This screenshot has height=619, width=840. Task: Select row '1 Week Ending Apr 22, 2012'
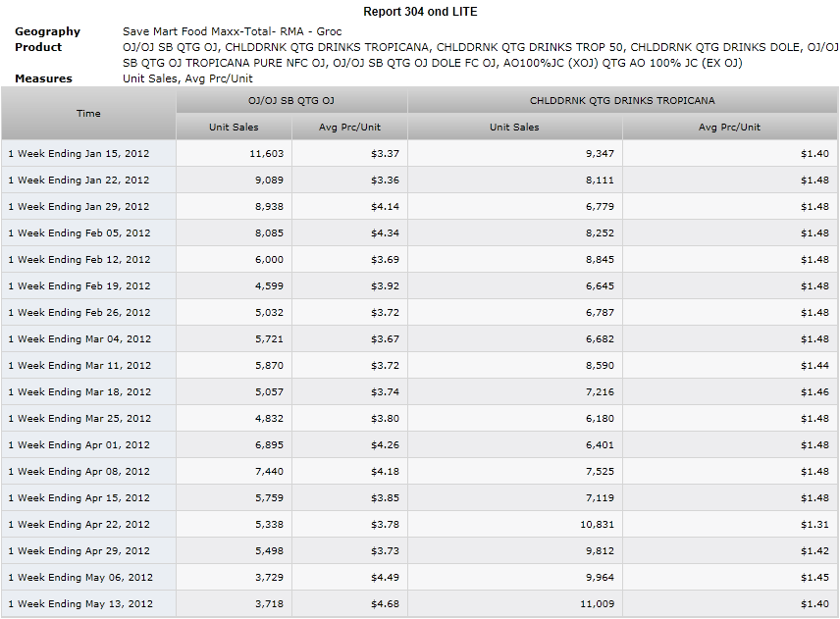point(419,525)
